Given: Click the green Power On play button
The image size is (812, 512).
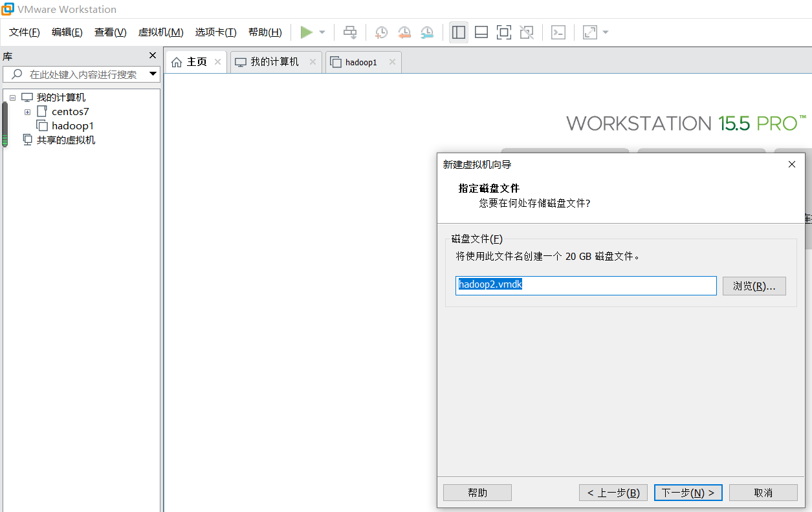Looking at the screenshot, I should point(307,32).
